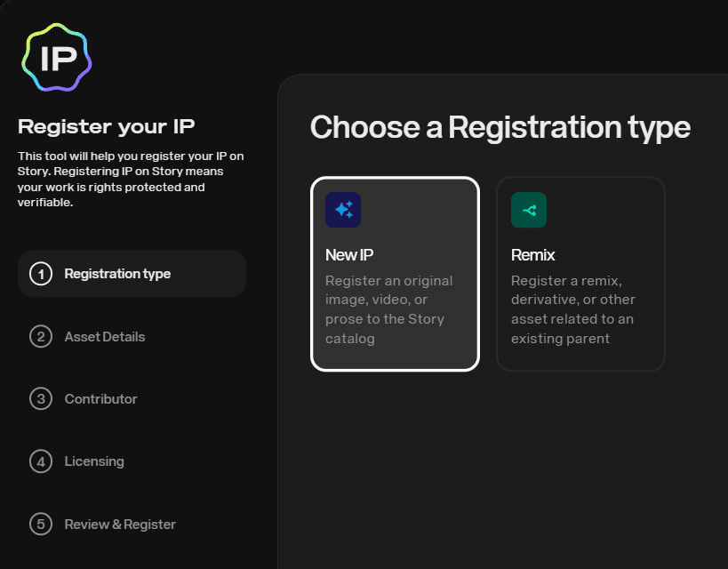Open the Registration type step

(x=132, y=274)
